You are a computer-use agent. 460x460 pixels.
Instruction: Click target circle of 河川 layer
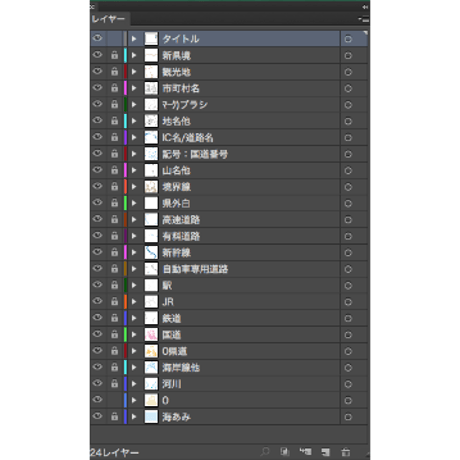click(x=348, y=384)
